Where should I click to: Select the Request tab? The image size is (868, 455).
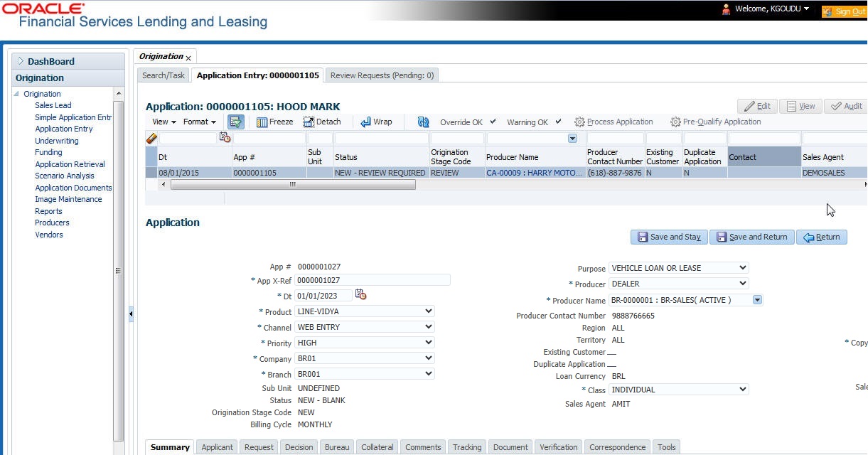(259, 447)
